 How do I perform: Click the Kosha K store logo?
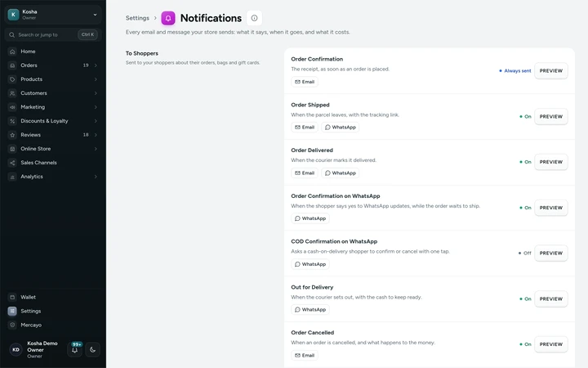[14, 15]
